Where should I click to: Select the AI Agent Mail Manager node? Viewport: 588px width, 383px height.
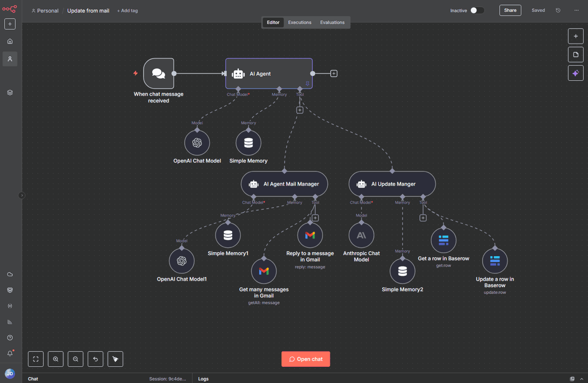pyautogui.click(x=284, y=184)
